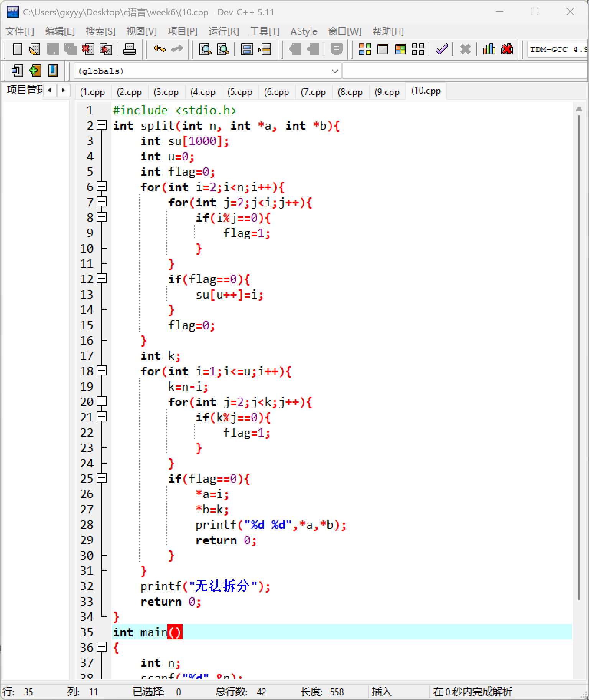Click the Replace icon
This screenshot has width=589, height=700.
coord(223,49)
